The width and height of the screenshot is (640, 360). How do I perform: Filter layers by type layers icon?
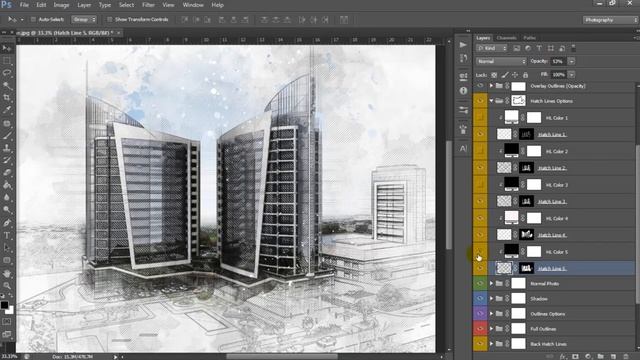point(539,48)
